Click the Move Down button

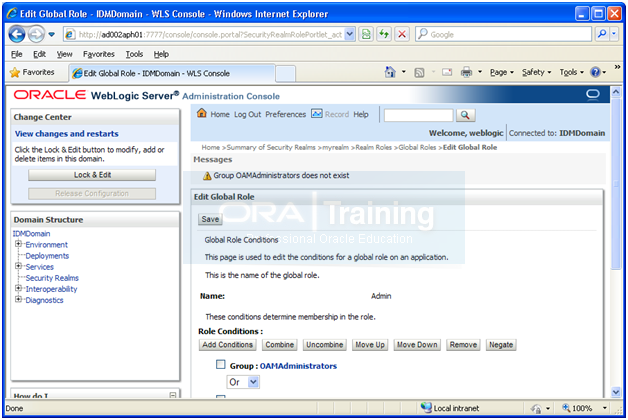(x=417, y=345)
